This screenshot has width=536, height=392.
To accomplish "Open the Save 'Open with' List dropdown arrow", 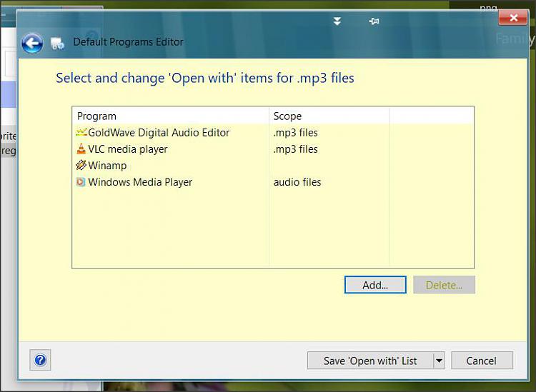I will 439,361.
